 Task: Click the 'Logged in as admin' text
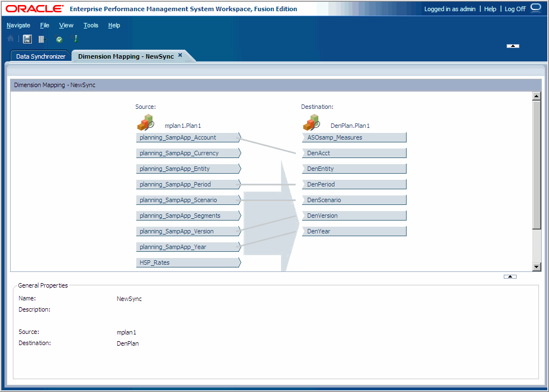(450, 9)
